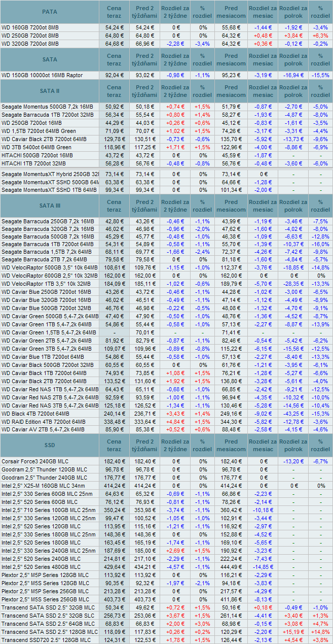The width and height of the screenshot is (333, 644).
Task: Select 'Pred mesiacom' header in SSD section
Action: [231, 445]
